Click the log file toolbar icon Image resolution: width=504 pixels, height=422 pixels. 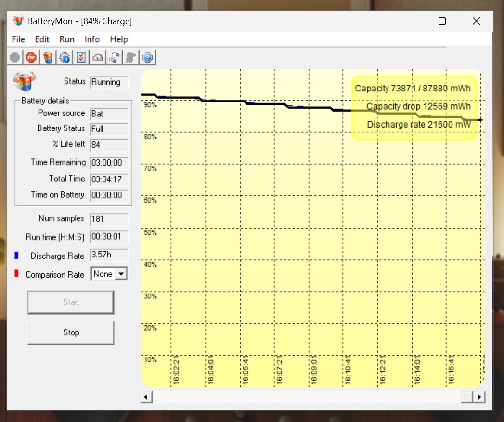pyautogui.click(x=115, y=58)
